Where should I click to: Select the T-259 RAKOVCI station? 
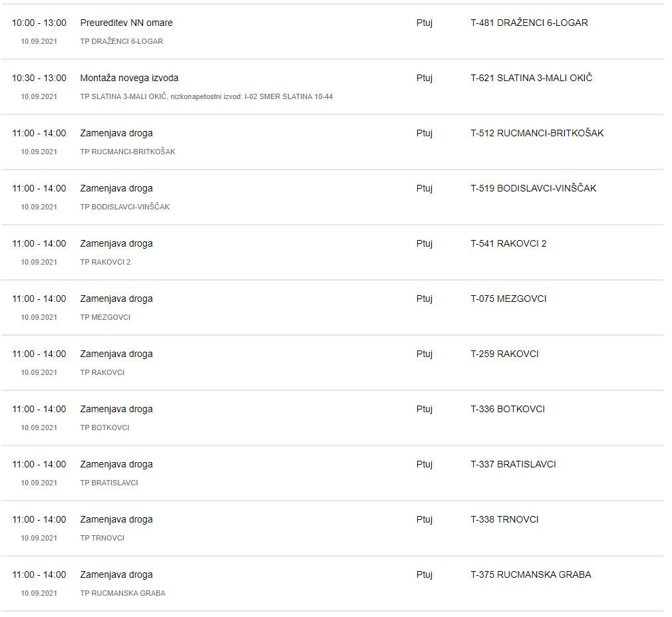[504, 354]
